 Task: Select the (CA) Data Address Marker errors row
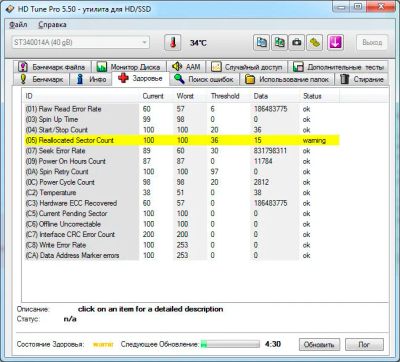click(x=181, y=255)
